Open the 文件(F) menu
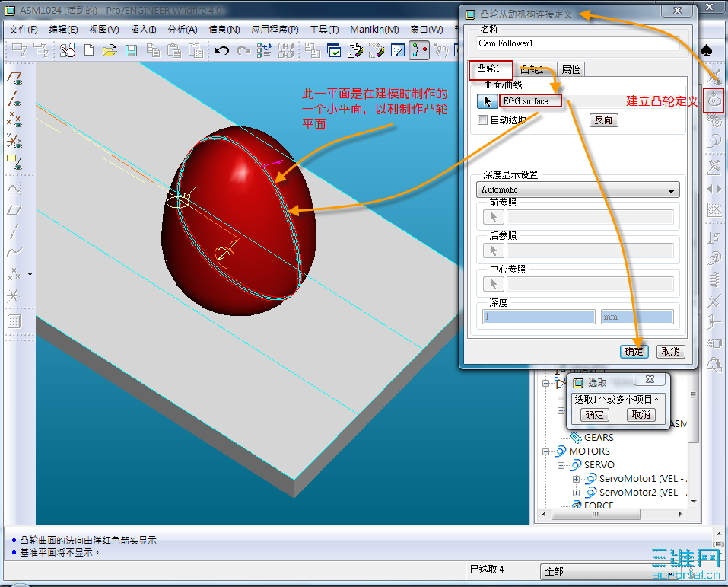The height and width of the screenshot is (587, 728). point(24,30)
